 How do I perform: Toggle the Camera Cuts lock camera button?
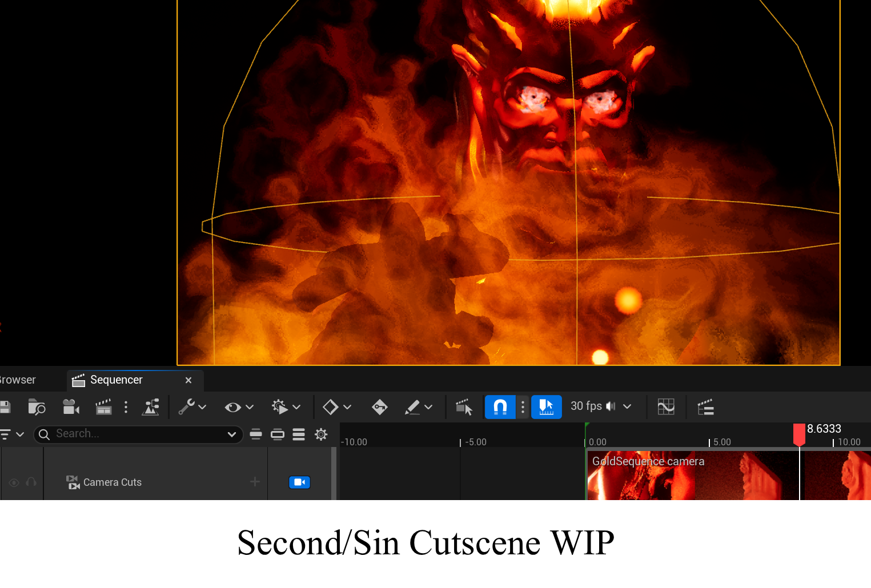[x=299, y=482]
